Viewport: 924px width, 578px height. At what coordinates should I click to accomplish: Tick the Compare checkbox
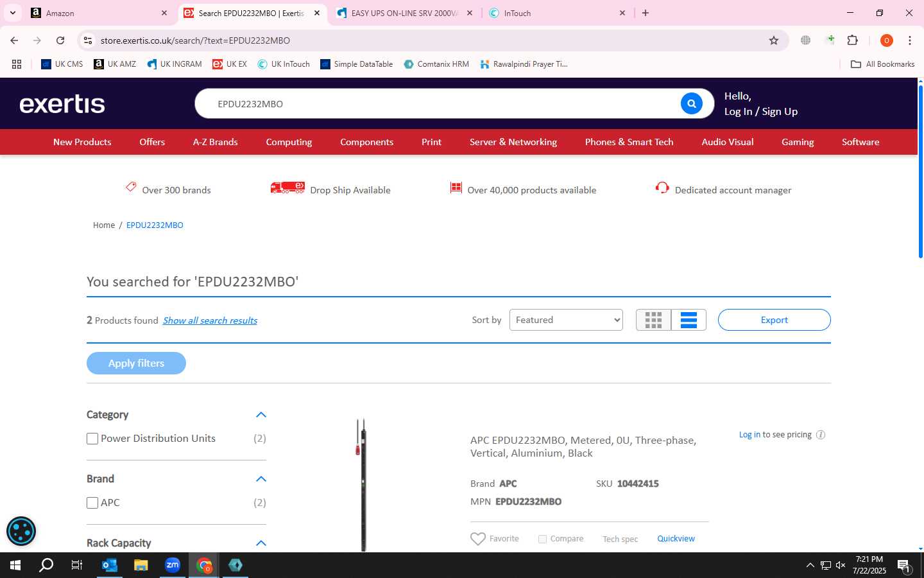click(542, 539)
